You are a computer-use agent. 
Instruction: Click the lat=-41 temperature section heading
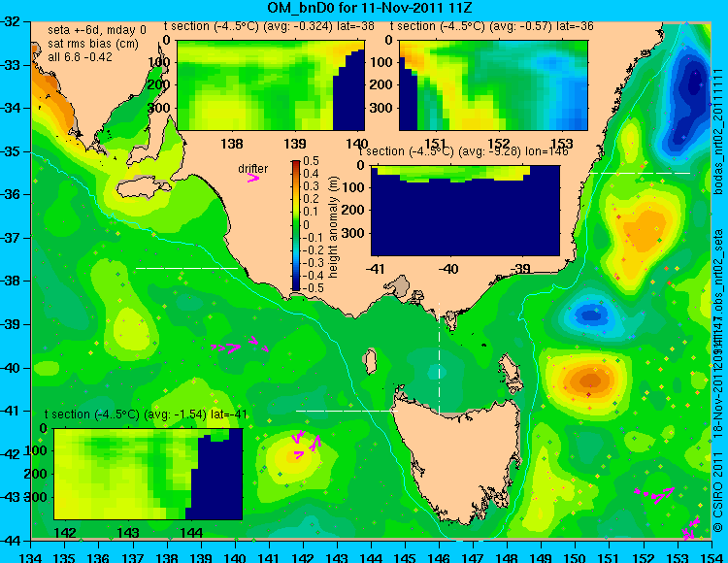(146, 414)
